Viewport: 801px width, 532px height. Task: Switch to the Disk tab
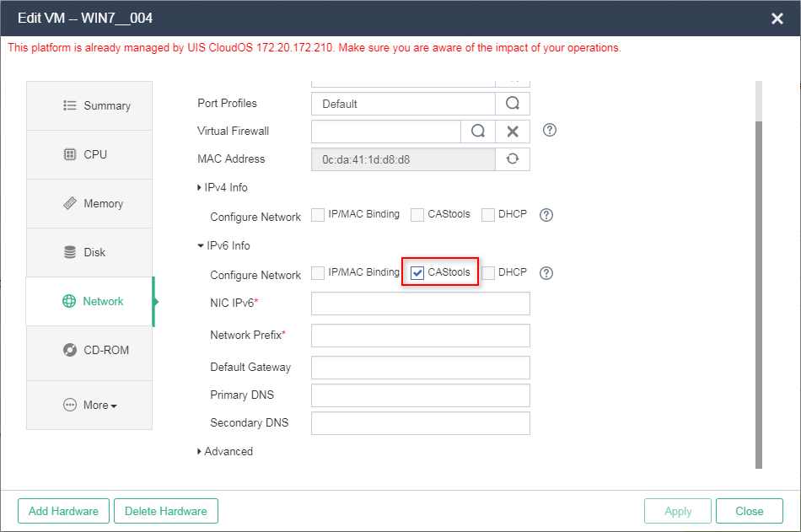coord(89,252)
